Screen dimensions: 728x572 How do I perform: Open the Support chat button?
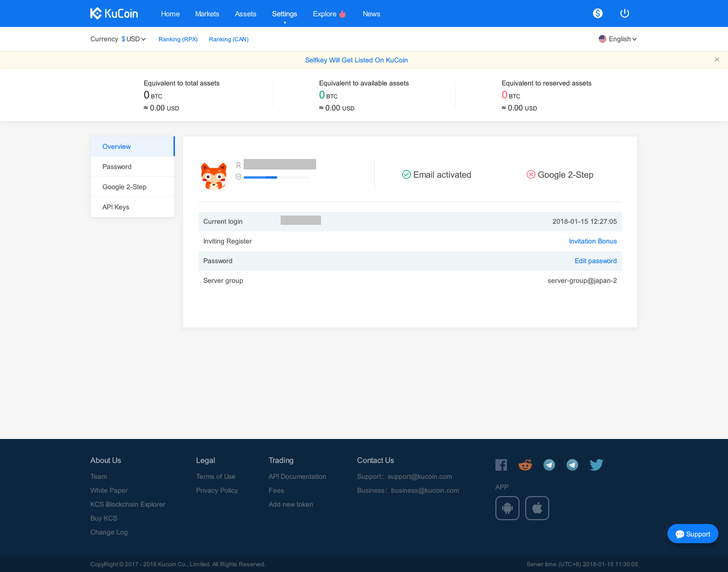click(693, 534)
